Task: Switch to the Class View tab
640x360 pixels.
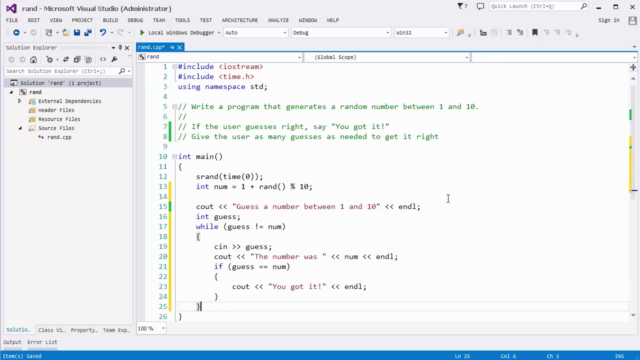Action: [51, 330]
